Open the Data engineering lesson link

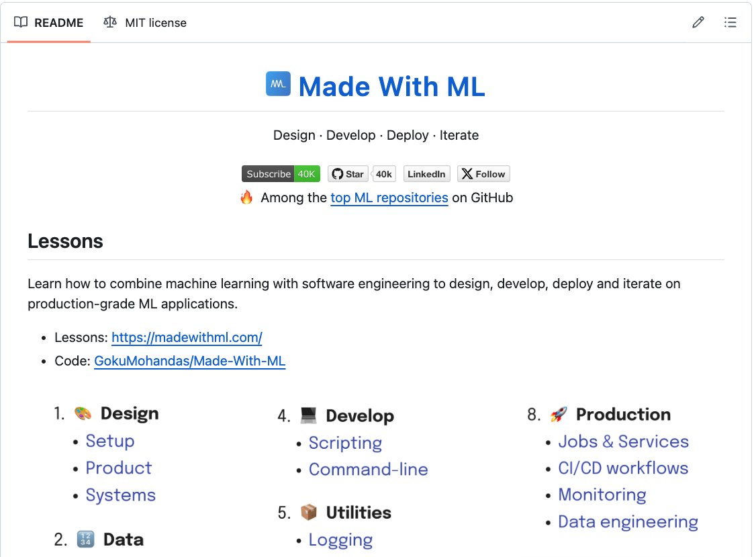[628, 522]
